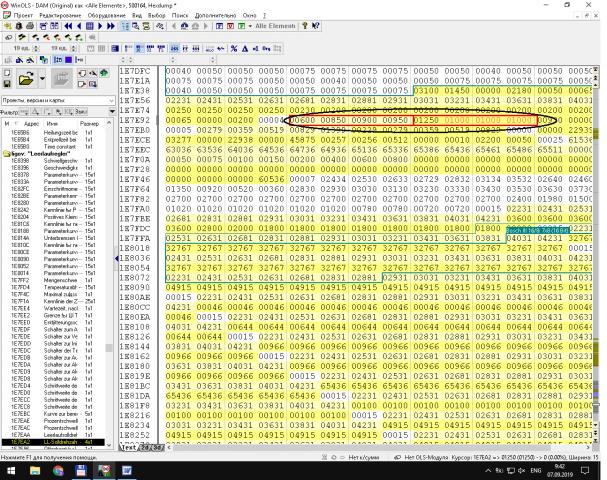Image resolution: width=607 pixels, height=480 pixels.
Task: Click value 01250 in highlighted red box
Action: [426, 120]
